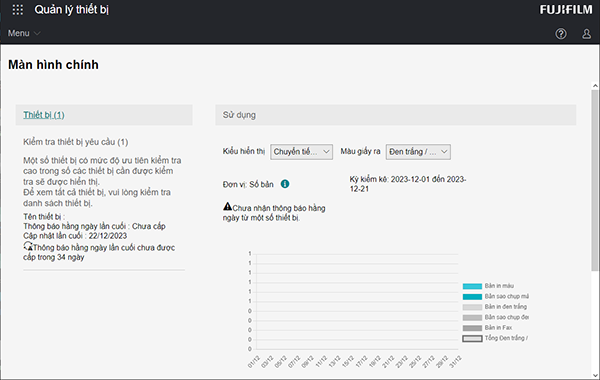The height and width of the screenshot is (380, 600).
Task: Click the Cập nhật lần cuối : 22/12/2023 text
Action: pos(75,236)
